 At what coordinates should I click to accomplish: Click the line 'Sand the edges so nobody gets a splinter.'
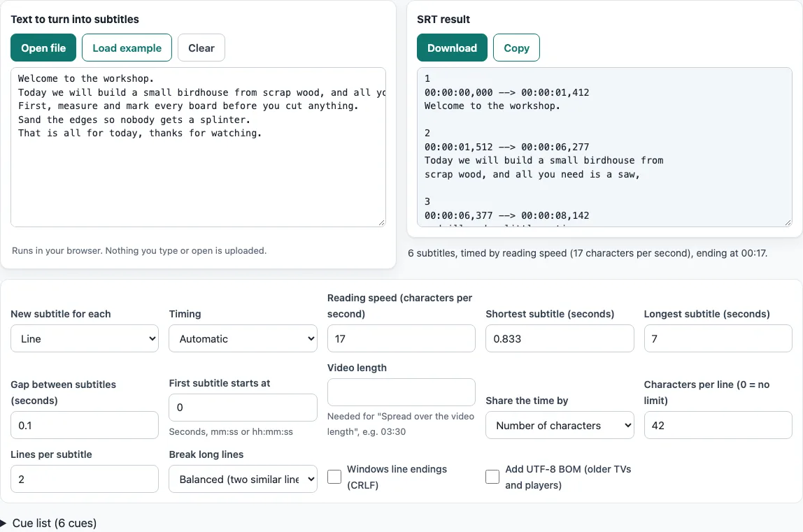[x=134, y=120]
